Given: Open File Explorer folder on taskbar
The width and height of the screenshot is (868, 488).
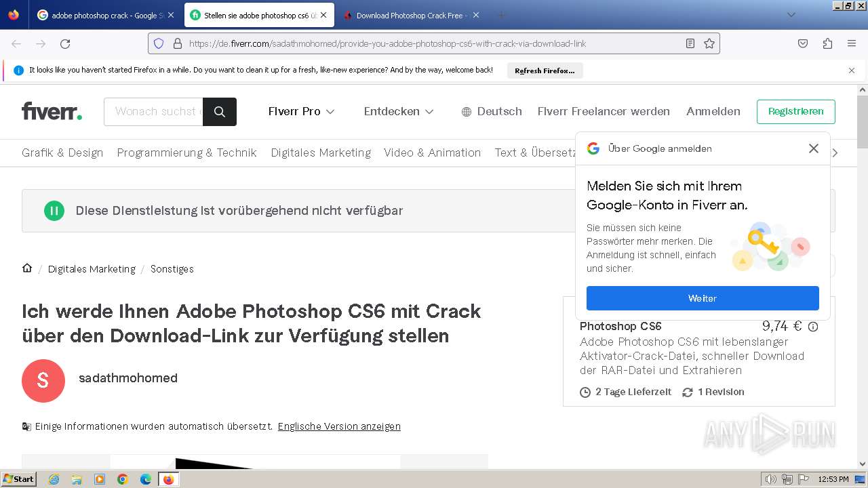Looking at the screenshot, I should pyautogui.click(x=77, y=479).
